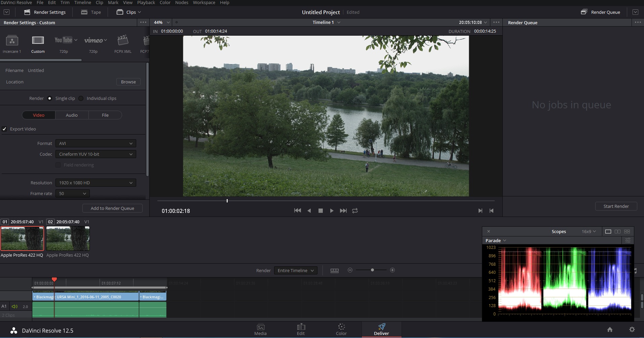The height and width of the screenshot is (338, 644).
Task: Mark the in point in viewer
Action: (x=480, y=211)
